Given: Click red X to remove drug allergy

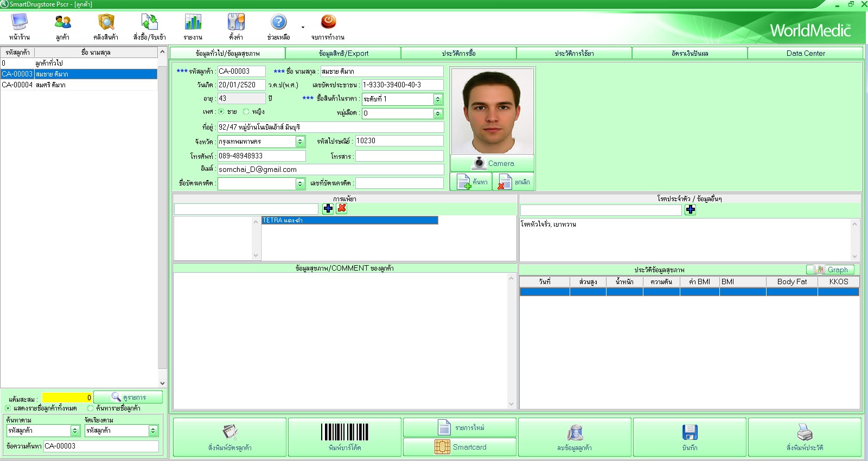Looking at the screenshot, I should click(x=341, y=209).
